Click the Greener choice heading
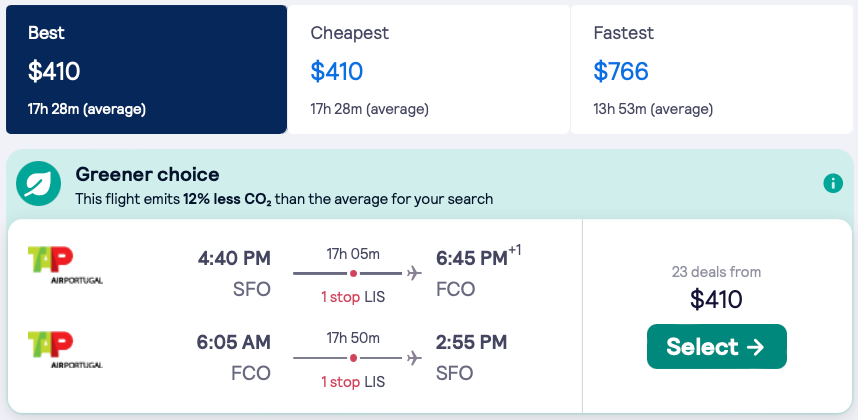 click(x=147, y=175)
